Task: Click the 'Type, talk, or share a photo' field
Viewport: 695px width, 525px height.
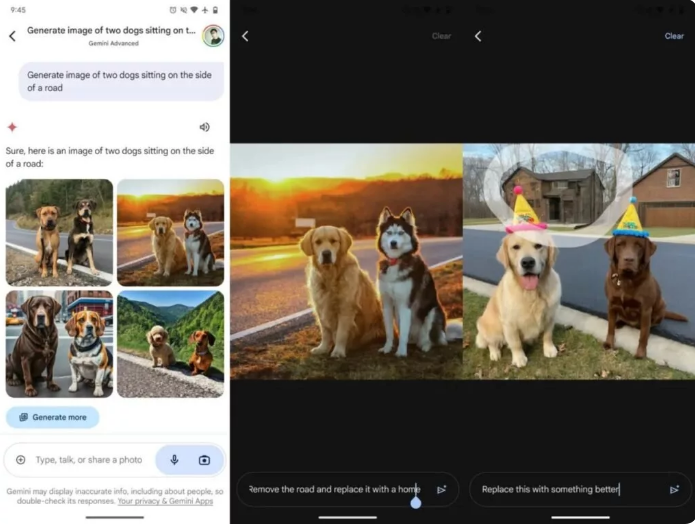Action: tap(88, 460)
